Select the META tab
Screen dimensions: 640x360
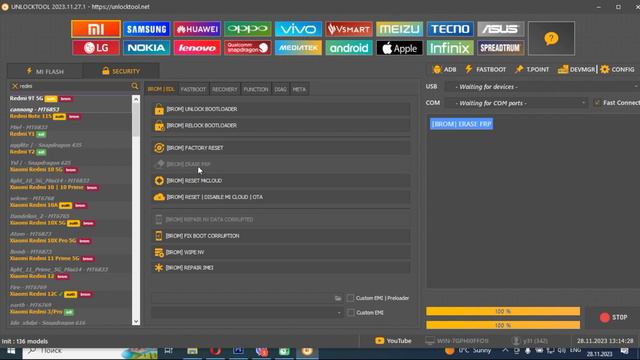click(299, 89)
